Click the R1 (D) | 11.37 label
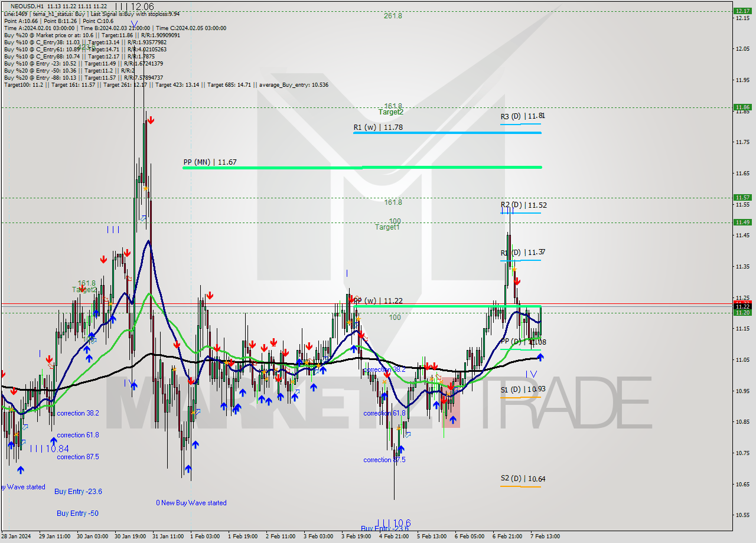 pyautogui.click(x=523, y=253)
